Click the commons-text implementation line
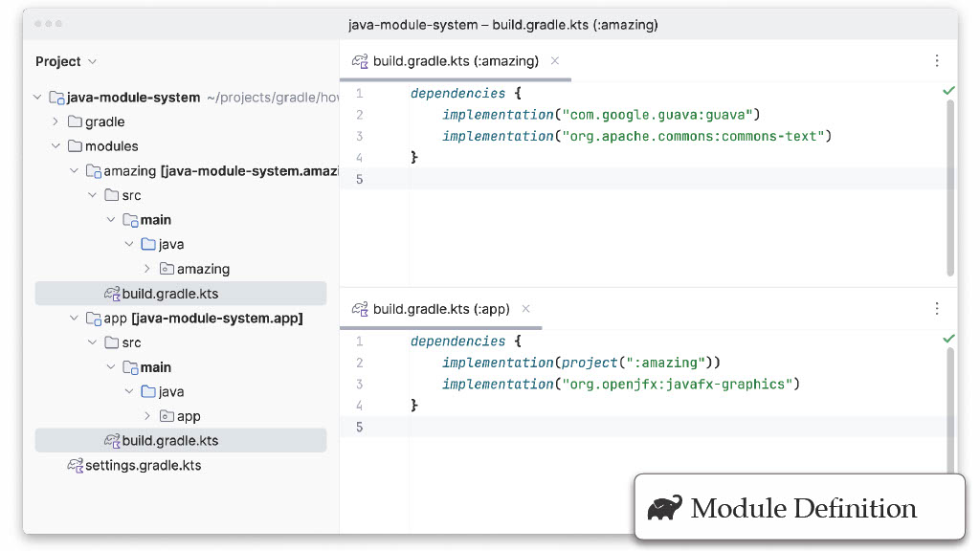980x551 pixels. pyautogui.click(x=636, y=136)
